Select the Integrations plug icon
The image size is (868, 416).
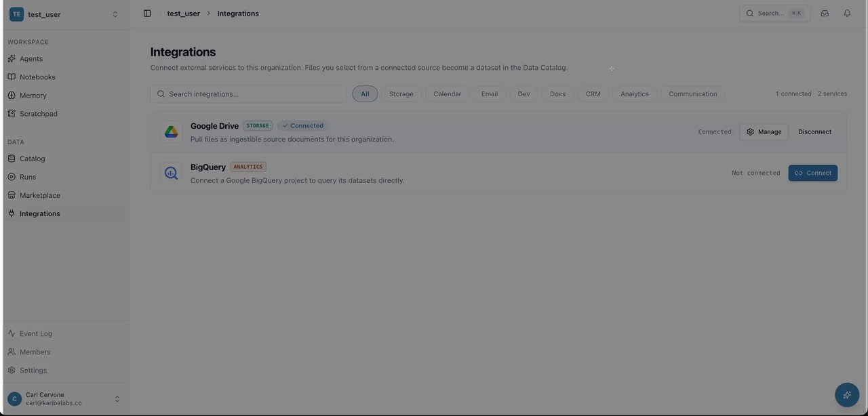[12, 213]
